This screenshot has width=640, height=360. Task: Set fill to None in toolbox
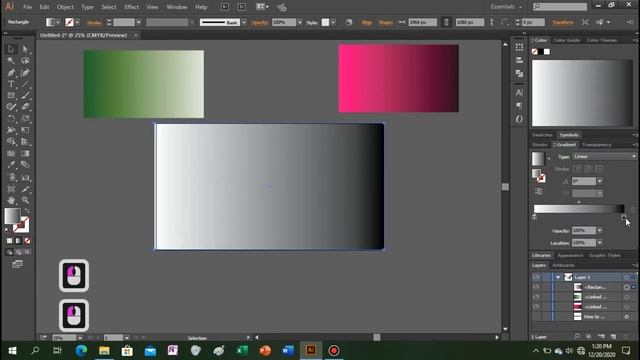(x=27, y=241)
